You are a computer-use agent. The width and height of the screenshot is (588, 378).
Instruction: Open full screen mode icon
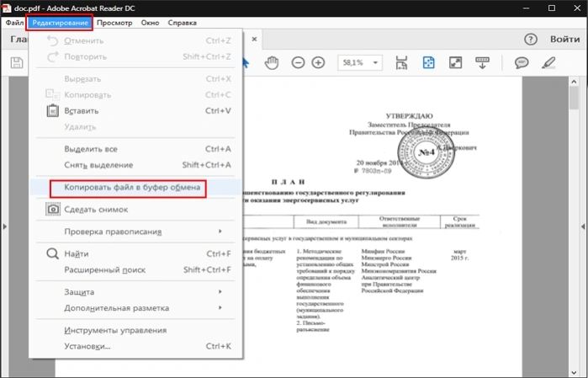455,62
